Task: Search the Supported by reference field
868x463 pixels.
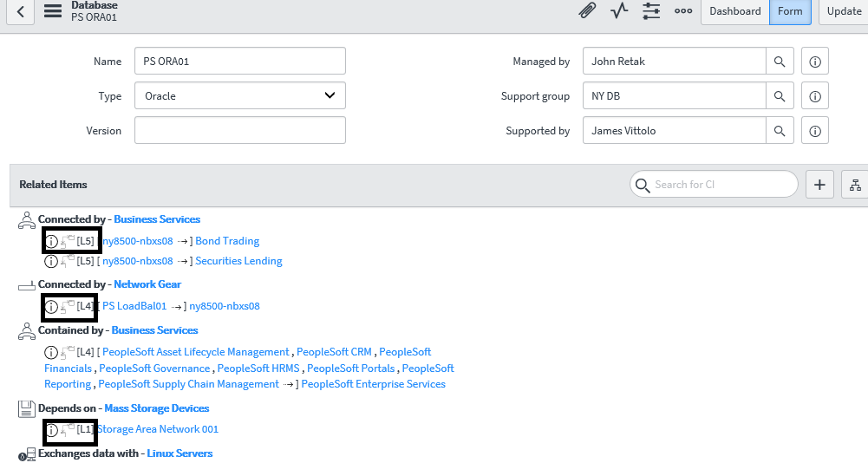Action: pyautogui.click(x=780, y=131)
